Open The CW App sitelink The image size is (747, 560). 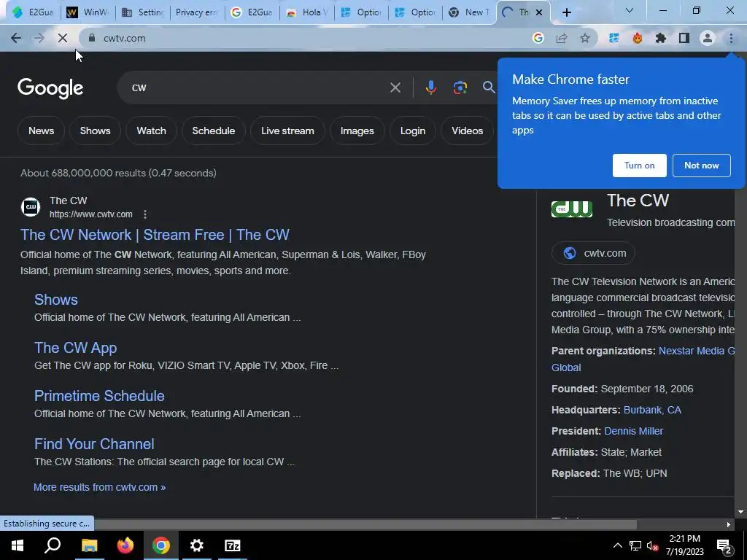[x=75, y=348]
